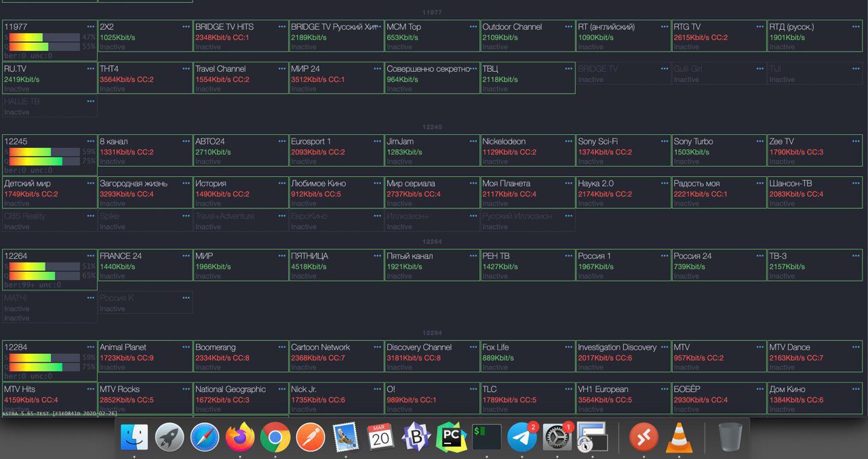This screenshot has height=459, width=868.
Task: Select the Cartoon Network channel card
Action: pyautogui.click(x=336, y=357)
